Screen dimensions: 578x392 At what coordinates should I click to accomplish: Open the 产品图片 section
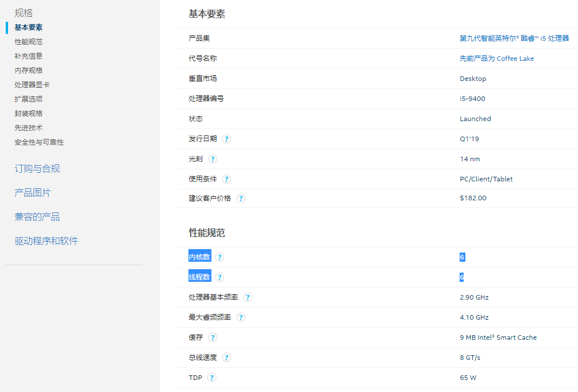(x=32, y=192)
